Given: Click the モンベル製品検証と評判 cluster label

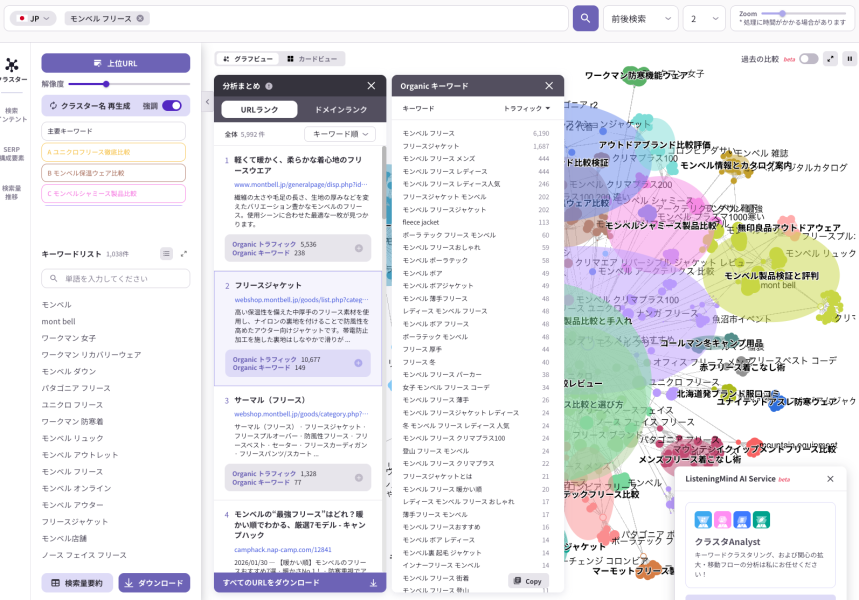Looking at the screenshot, I should pyautogui.click(x=771, y=276).
